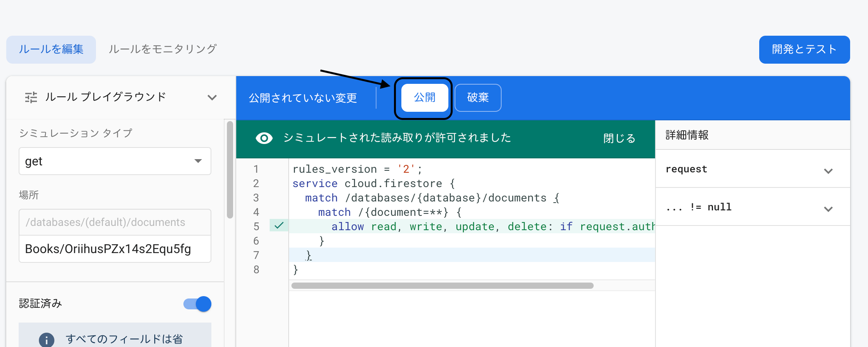Viewport: 868px width, 347px height.
Task: Click the document path field Books/OriihusPZx14s2Equ5fg
Action: point(115,249)
